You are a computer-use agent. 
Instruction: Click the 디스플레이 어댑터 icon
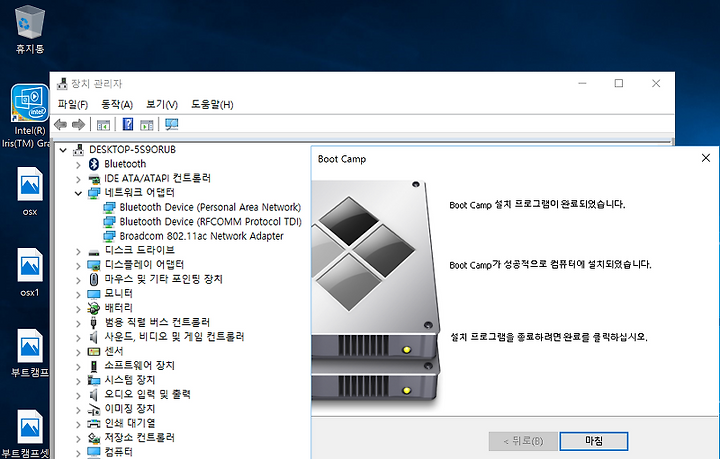click(94, 265)
